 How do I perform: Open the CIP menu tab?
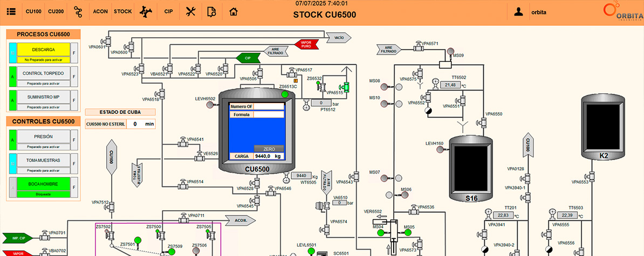tap(168, 11)
